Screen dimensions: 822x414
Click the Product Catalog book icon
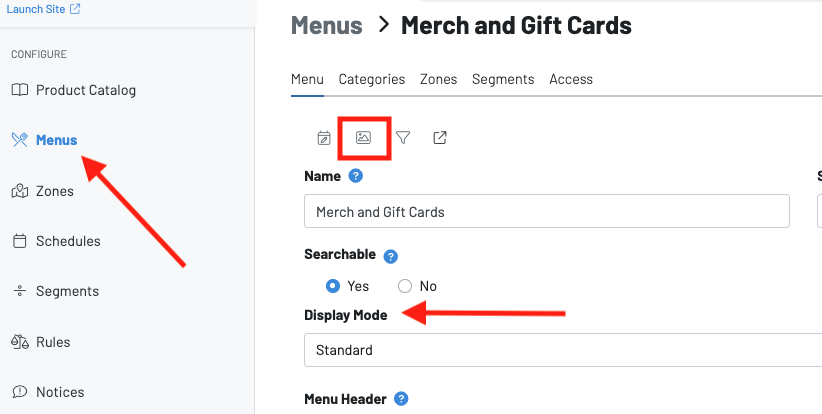coord(20,90)
